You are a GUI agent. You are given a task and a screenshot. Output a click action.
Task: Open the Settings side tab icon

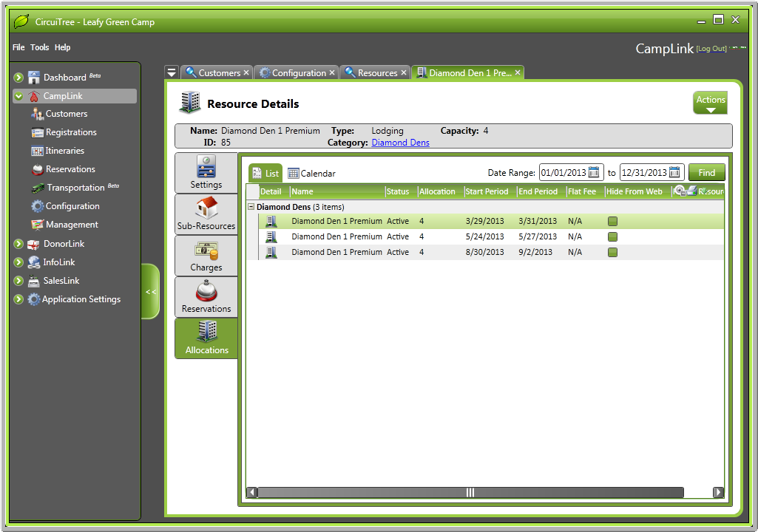click(x=206, y=166)
